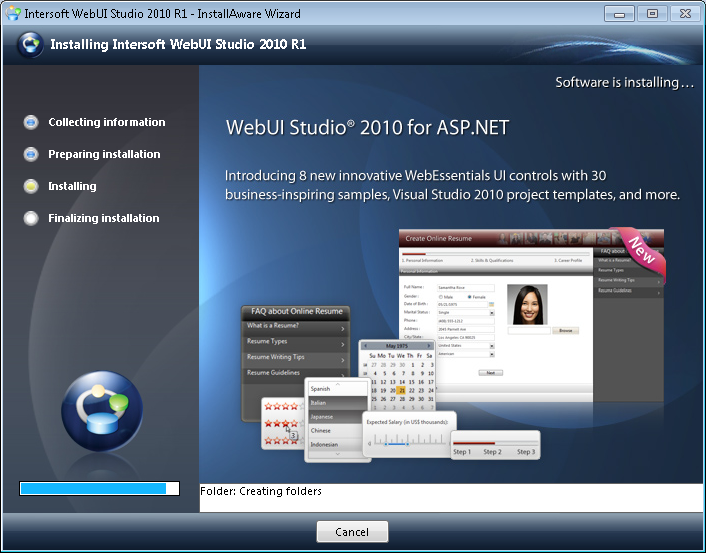This screenshot has height=553, width=706.
Task: Click the WebUI Studio logo in header banner
Action: pyautogui.click(x=29, y=45)
